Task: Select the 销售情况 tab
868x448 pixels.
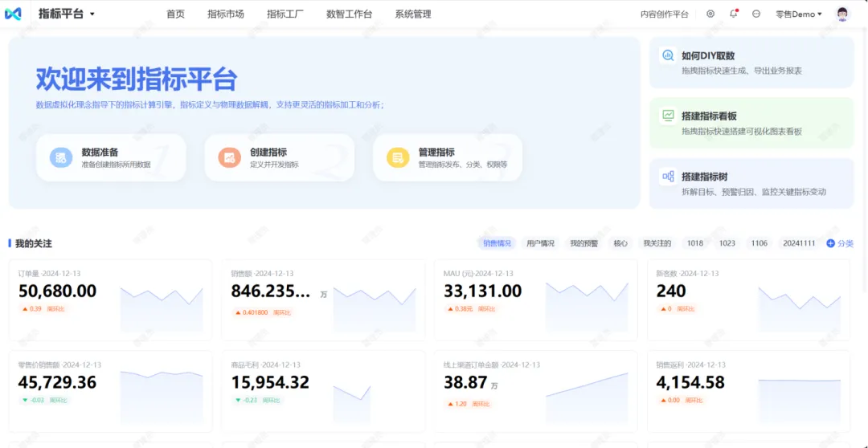Action: [497, 243]
